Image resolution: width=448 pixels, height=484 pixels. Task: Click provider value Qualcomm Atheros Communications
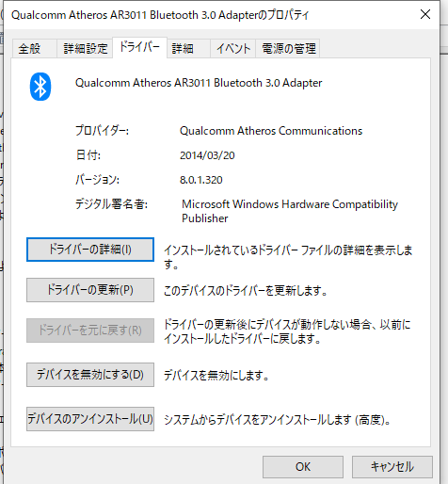[x=271, y=131]
